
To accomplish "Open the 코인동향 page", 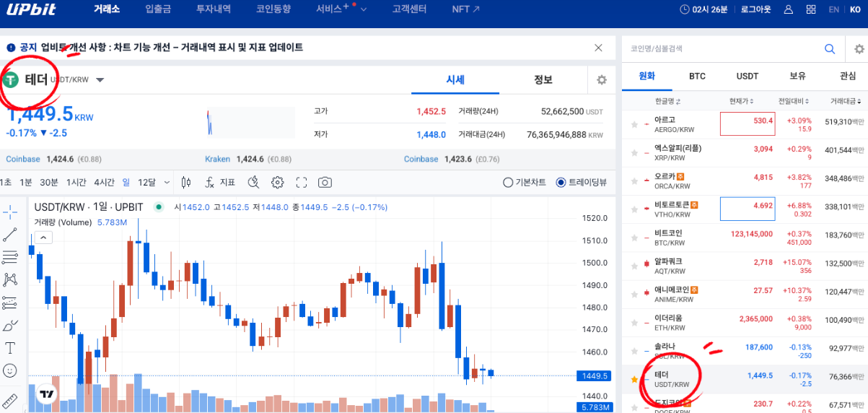I will (x=273, y=9).
